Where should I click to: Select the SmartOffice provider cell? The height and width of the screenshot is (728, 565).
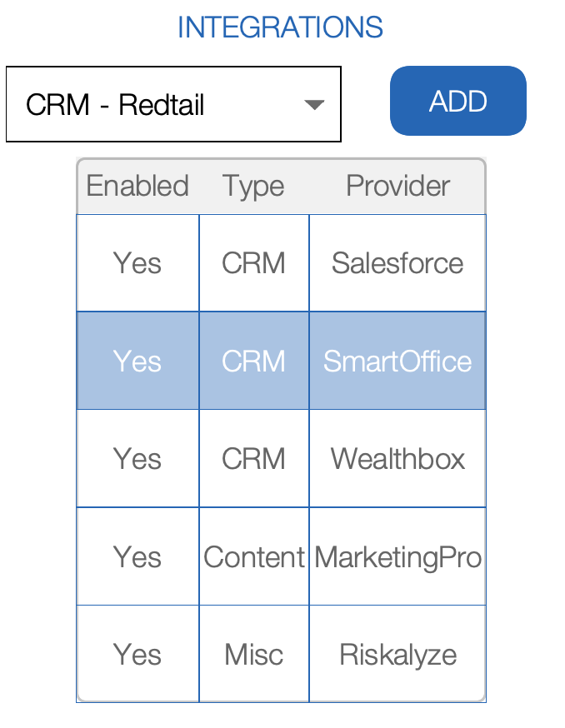click(x=397, y=361)
